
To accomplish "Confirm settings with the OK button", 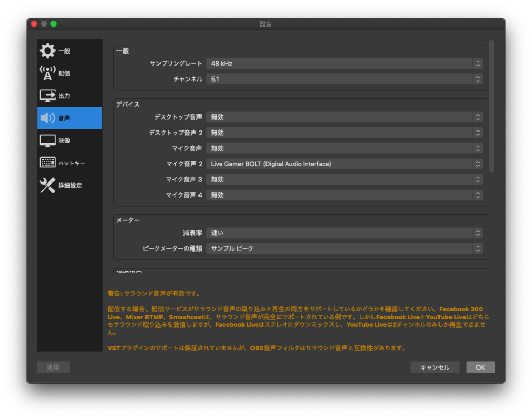I will (481, 368).
